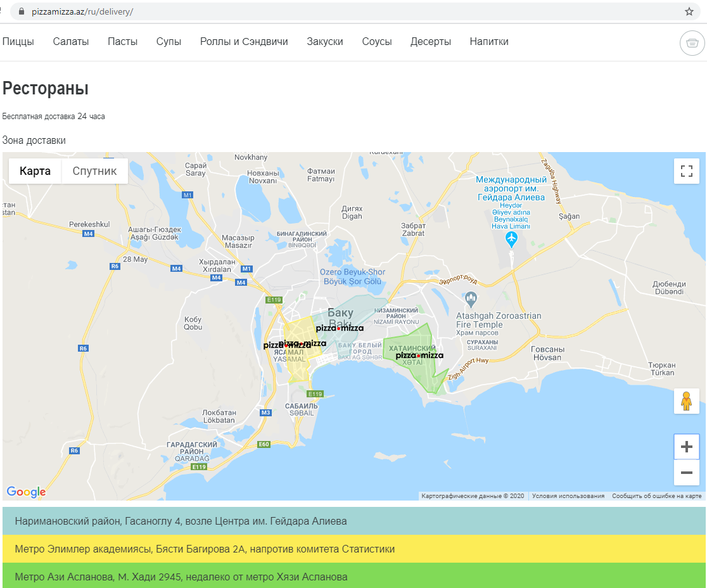Bookmark this page with the star icon
This screenshot has width=707, height=588.
pos(689,12)
